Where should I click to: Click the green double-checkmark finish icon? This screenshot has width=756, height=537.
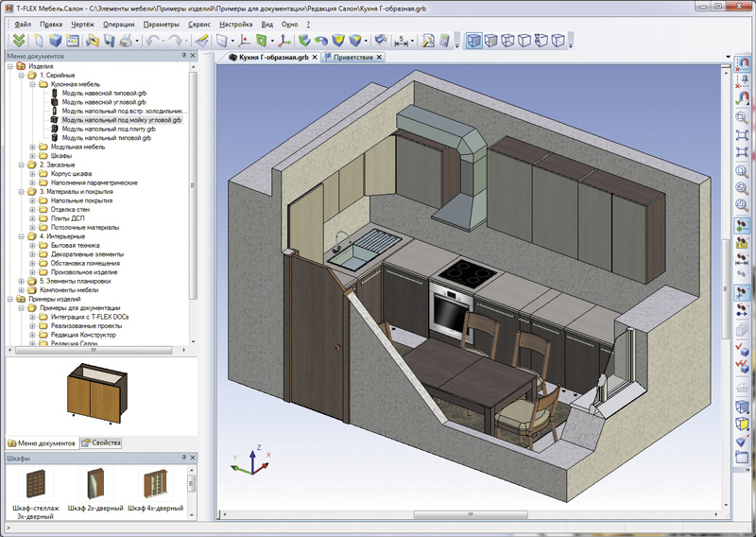(x=19, y=40)
